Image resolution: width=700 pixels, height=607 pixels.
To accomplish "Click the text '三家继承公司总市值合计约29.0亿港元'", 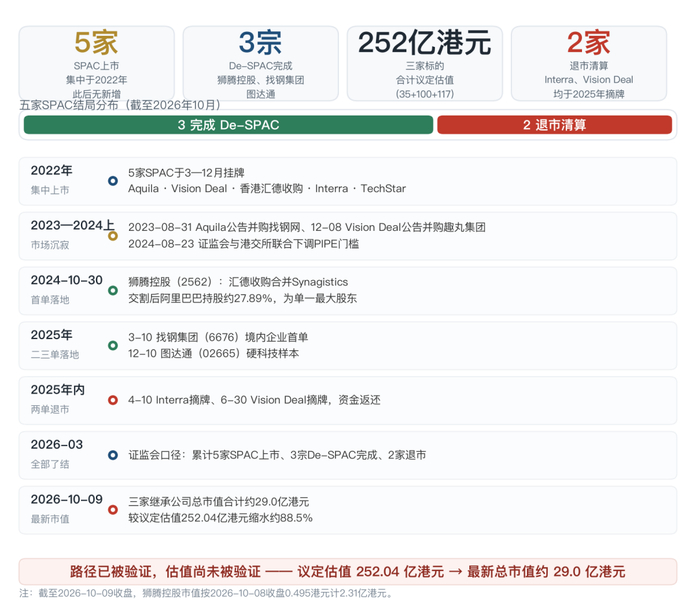I will (x=219, y=502).
